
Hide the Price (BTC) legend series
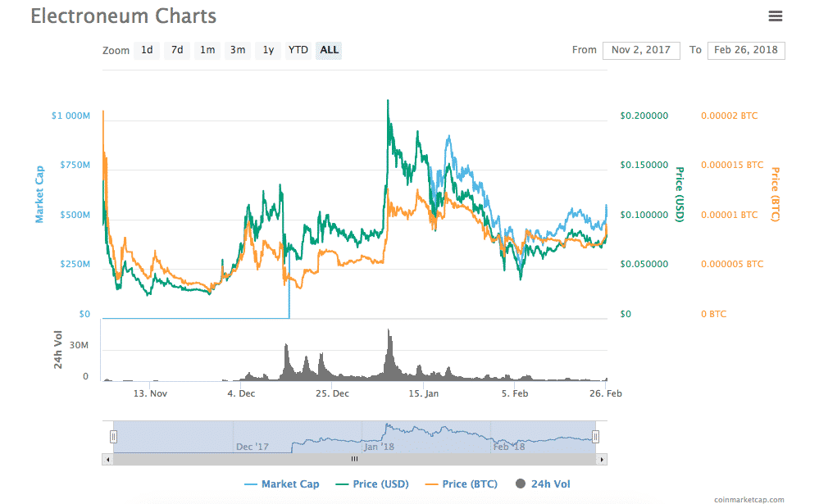[x=462, y=484]
